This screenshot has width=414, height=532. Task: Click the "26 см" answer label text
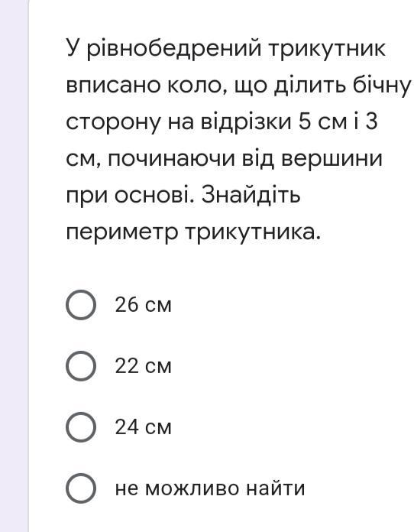[143, 305]
